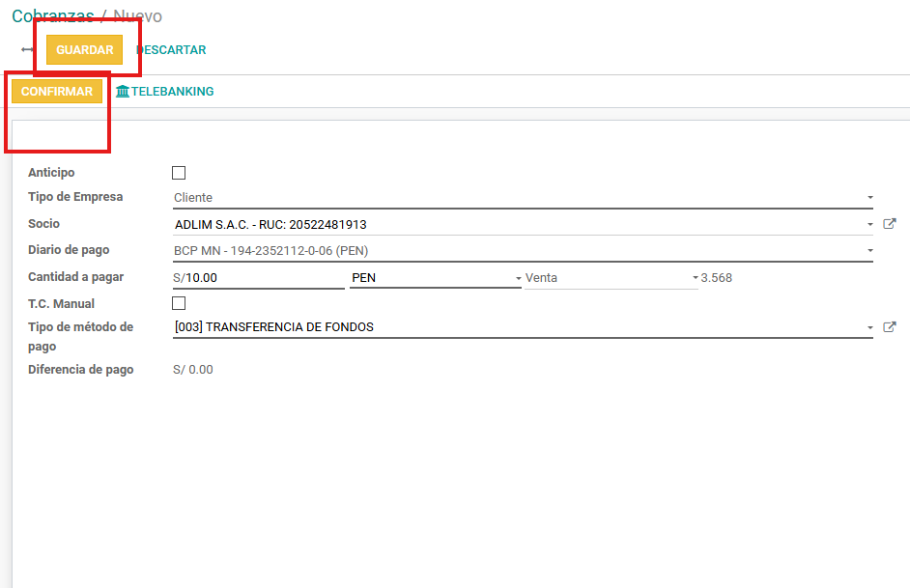Click the bank icon beside TELEBANKING
Screen dimensions: 910x588
(x=123, y=91)
